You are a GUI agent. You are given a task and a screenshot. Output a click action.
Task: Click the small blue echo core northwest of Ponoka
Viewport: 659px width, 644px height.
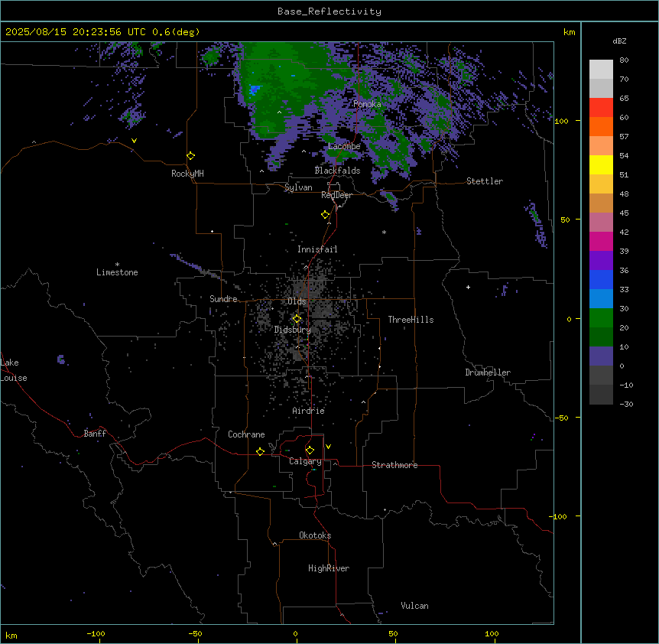(255, 89)
